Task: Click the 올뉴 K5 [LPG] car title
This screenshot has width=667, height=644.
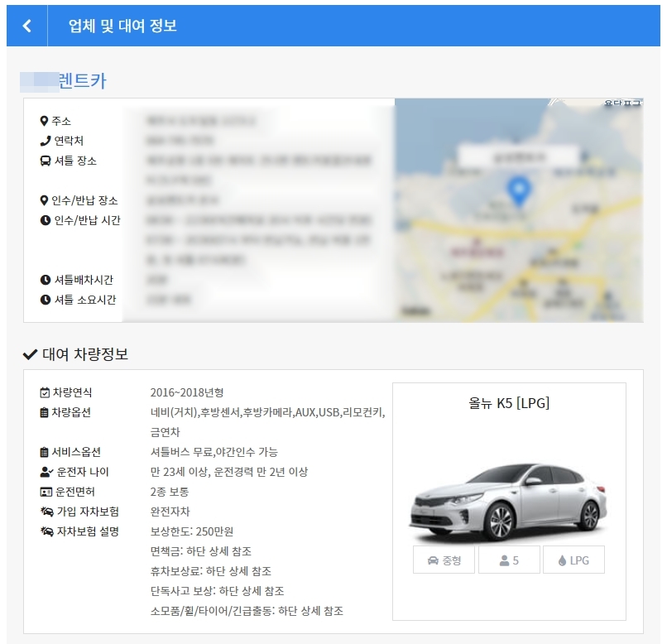Action: tap(509, 403)
